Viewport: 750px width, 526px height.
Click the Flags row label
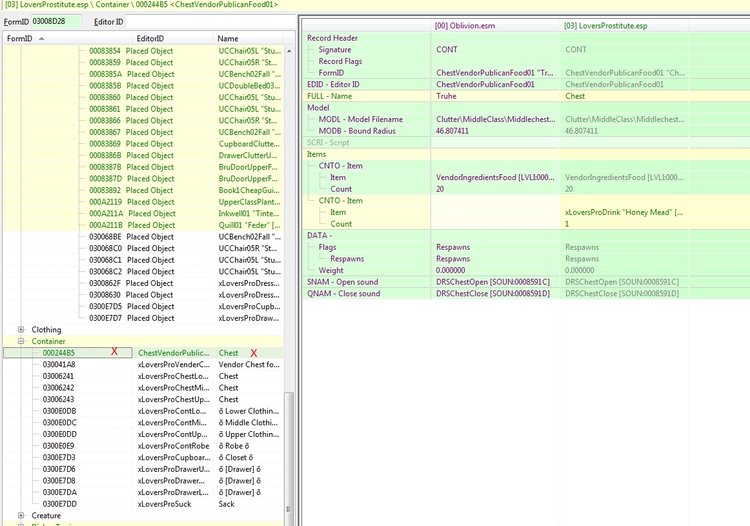click(327, 247)
